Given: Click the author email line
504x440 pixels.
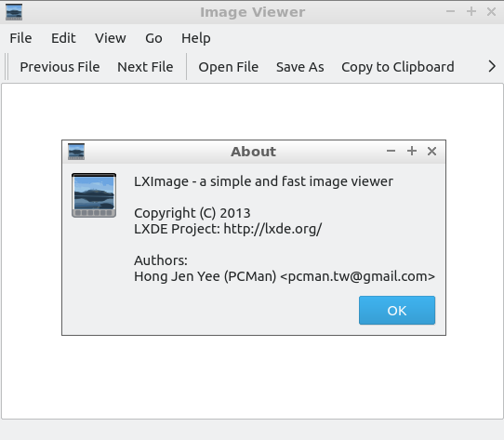Looking at the screenshot, I should coord(285,276).
